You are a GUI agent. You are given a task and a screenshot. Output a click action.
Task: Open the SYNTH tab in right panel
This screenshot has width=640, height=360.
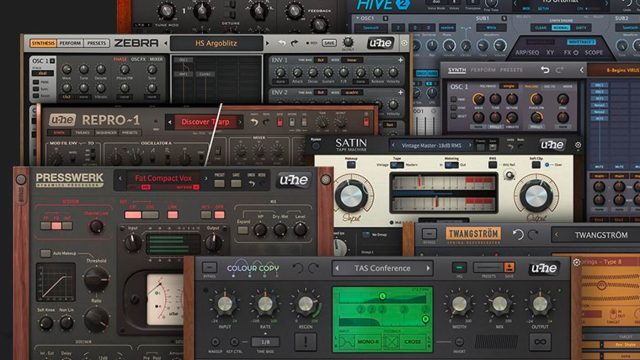[x=457, y=70]
